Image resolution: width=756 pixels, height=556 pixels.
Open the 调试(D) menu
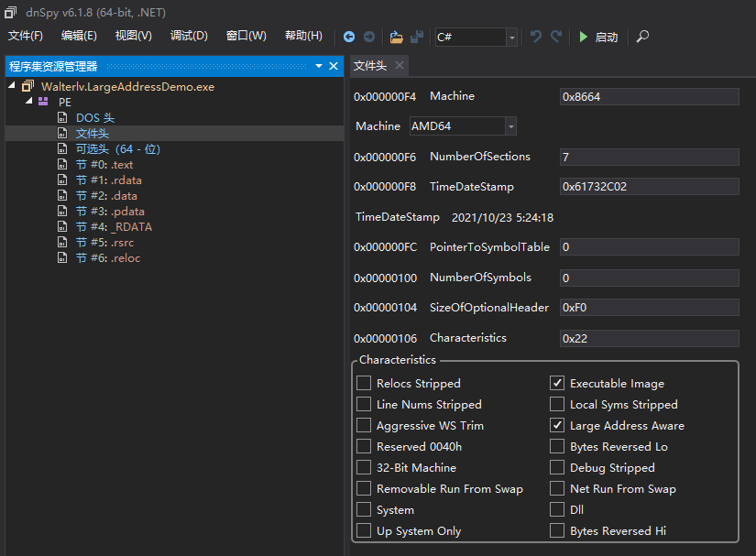tap(189, 36)
